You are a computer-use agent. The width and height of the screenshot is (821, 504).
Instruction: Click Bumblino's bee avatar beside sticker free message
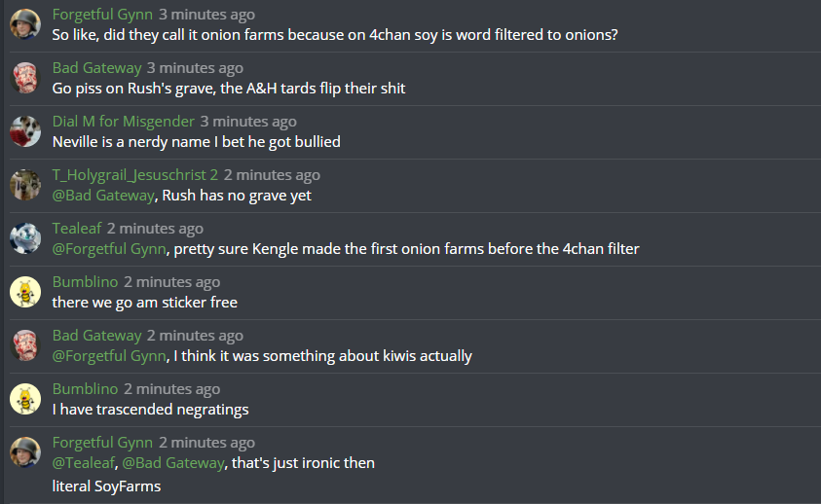point(24,292)
